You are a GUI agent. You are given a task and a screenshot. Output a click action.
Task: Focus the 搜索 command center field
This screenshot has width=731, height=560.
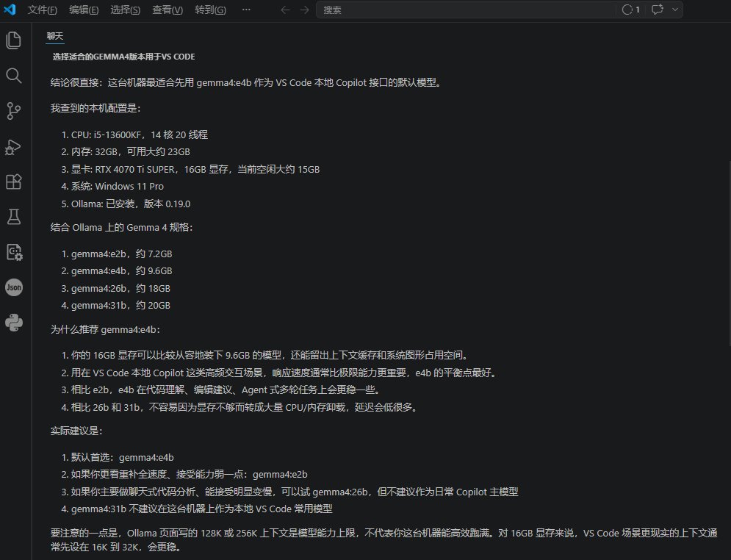[x=465, y=10]
